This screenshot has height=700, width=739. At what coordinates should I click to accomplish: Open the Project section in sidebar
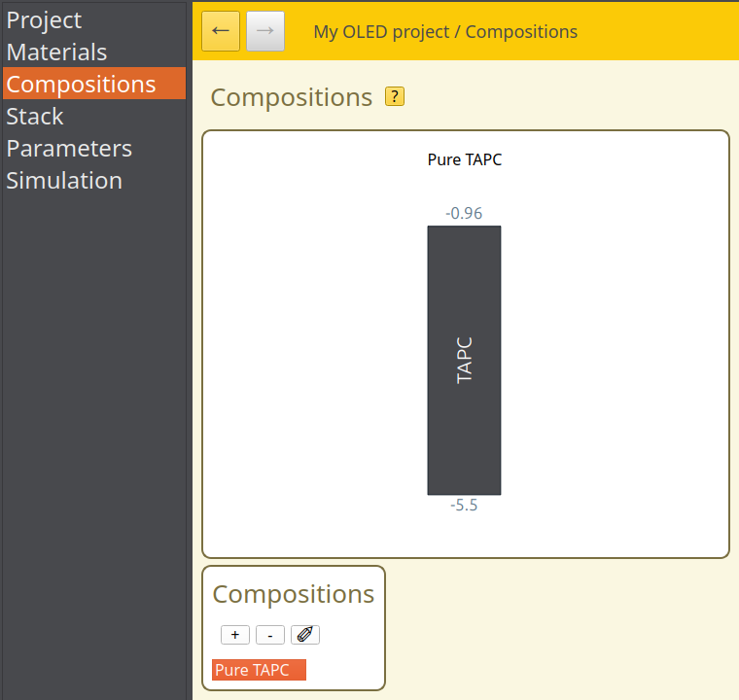pos(45,20)
